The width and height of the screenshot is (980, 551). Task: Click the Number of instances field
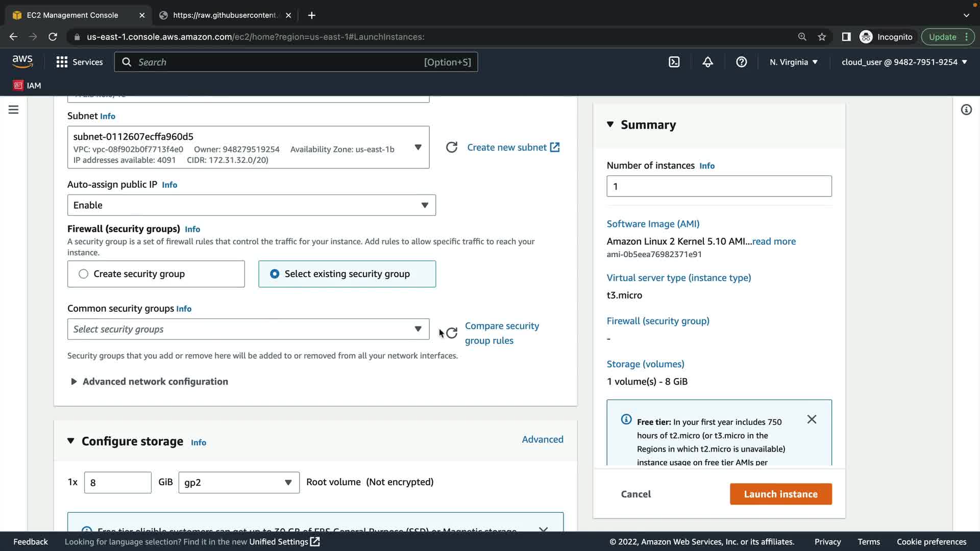click(x=719, y=186)
